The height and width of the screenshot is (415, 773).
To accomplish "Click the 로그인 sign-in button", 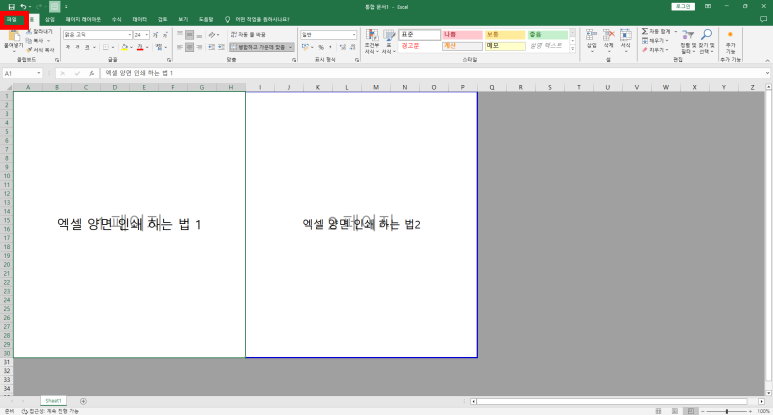I will [x=683, y=6].
